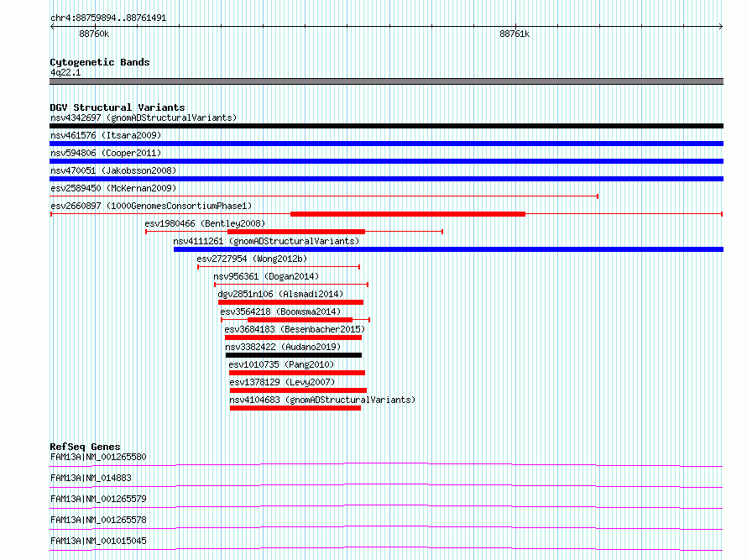
Task: Click the nsv594806 (Cooper2011) label
Action: (106, 153)
